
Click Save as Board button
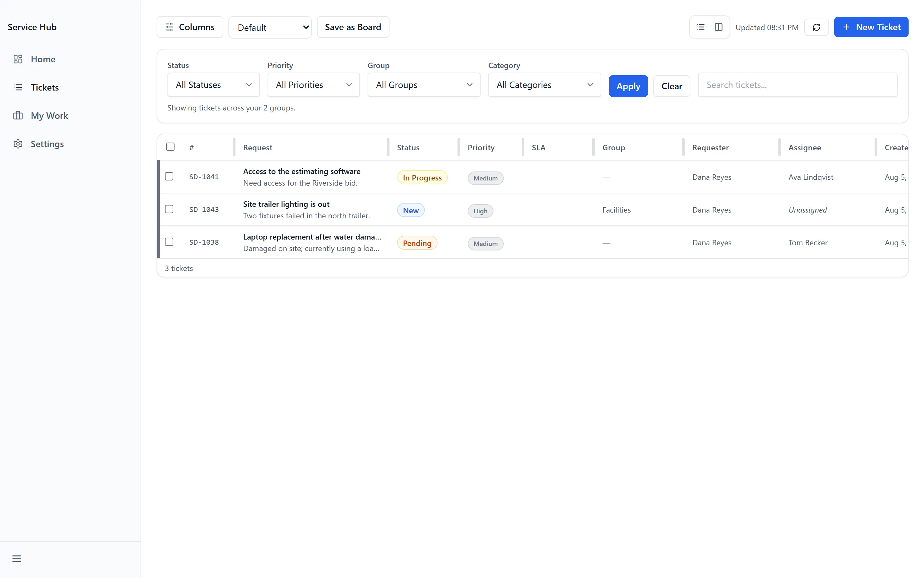pos(353,27)
